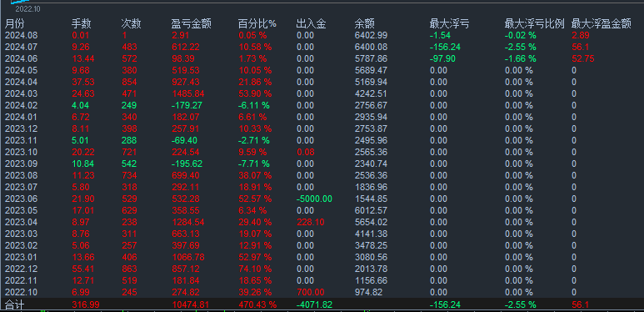Click the balance value 6402.99
Screen dimensions: 644x312
(371, 35)
